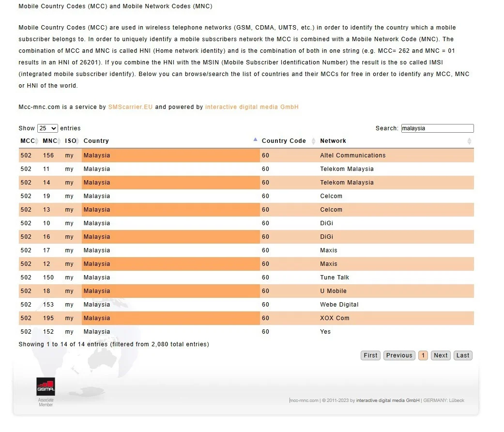Sort table by MNC column header
The width and height of the screenshot is (504, 432).
click(x=51, y=141)
